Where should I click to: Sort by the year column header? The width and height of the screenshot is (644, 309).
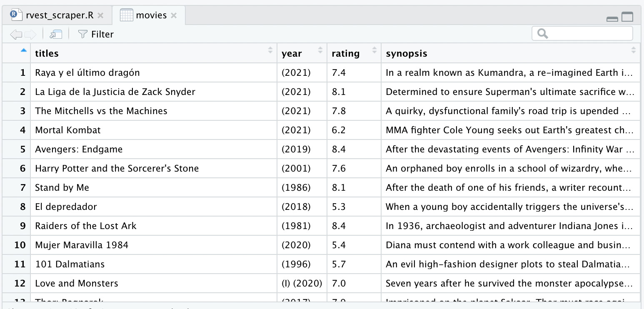pos(302,53)
